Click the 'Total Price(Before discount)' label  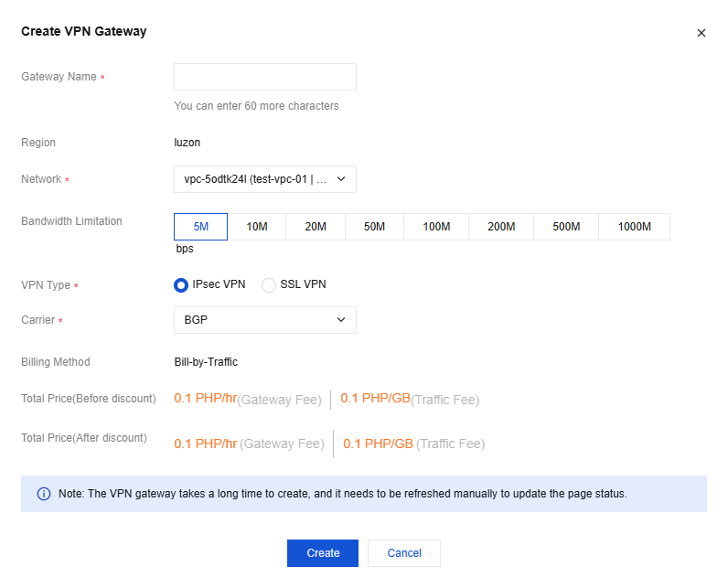[x=89, y=399]
